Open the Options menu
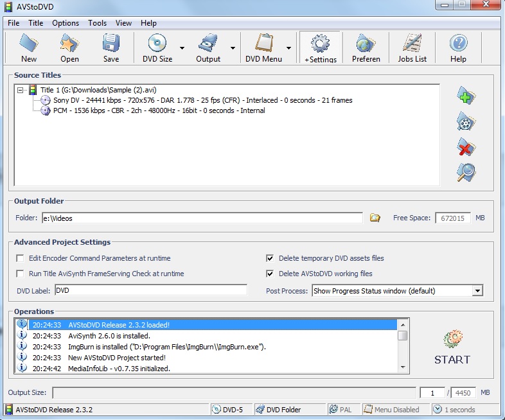The width and height of the screenshot is (505, 420). 66,23
